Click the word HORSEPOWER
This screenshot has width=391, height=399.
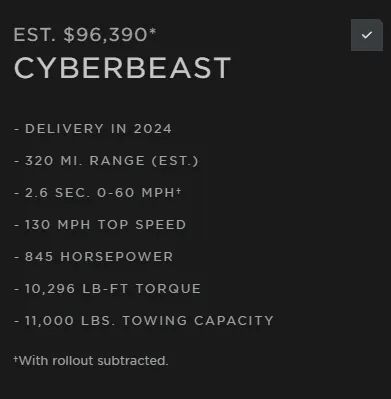click(x=117, y=257)
